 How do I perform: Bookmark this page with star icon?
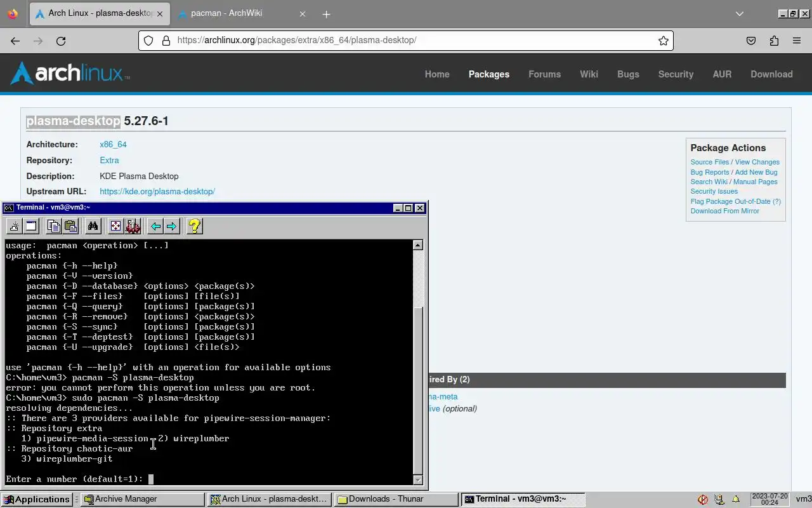point(664,41)
